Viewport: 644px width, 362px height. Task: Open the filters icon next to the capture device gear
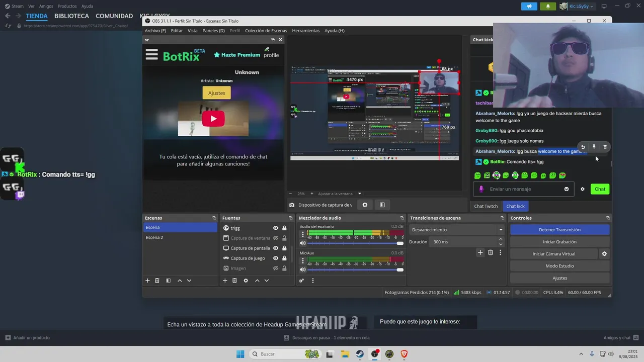(382, 205)
